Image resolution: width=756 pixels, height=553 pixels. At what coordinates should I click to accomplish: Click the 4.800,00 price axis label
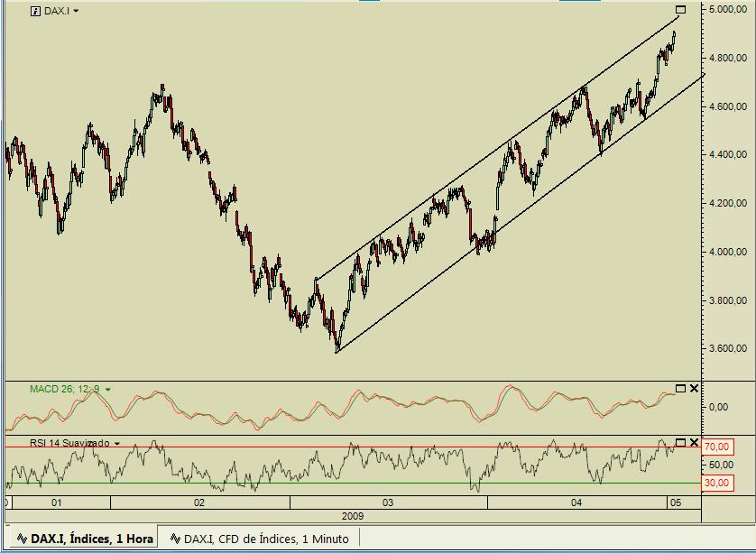click(x=727, y=58)
